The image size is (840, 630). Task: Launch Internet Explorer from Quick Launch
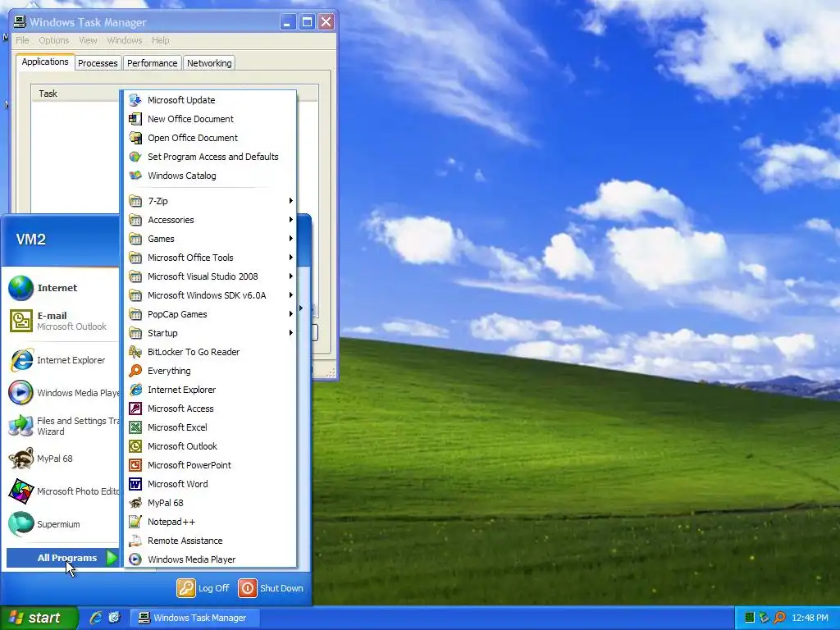96,618
